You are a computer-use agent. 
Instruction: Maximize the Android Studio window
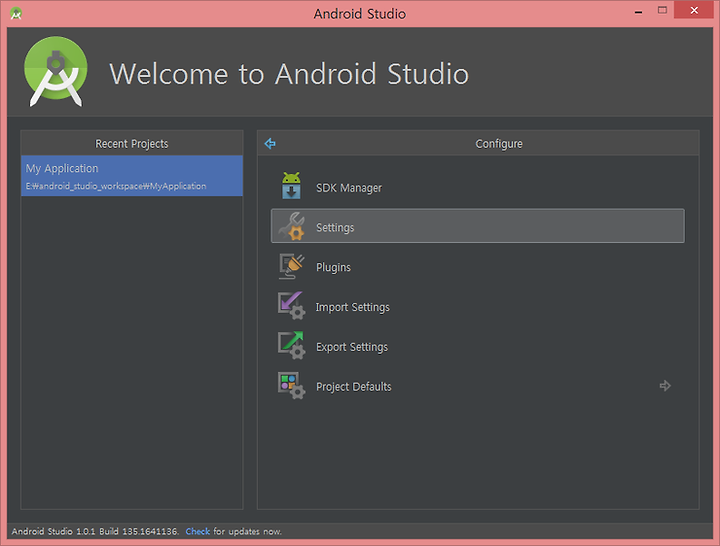click(662, 10)
